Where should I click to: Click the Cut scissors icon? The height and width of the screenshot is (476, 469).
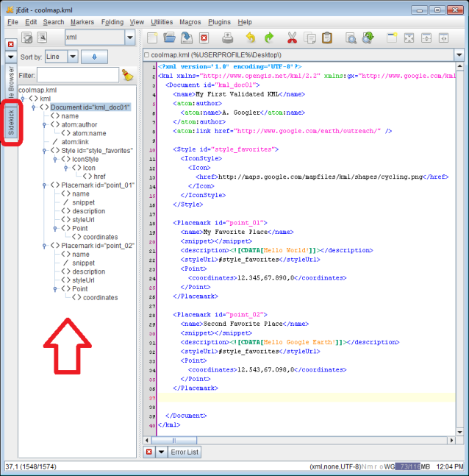[292, 38]
